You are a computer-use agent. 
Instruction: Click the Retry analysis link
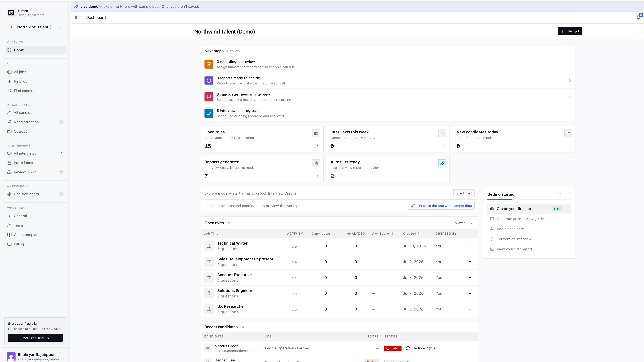424,348
